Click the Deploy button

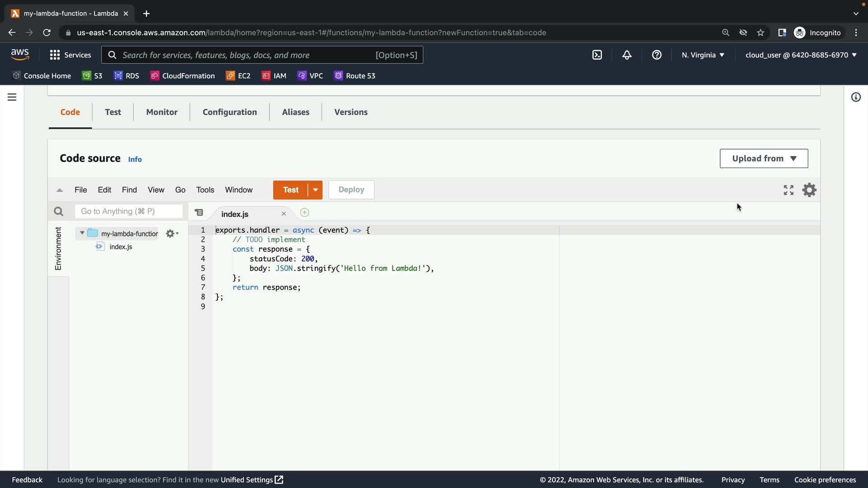351,190
